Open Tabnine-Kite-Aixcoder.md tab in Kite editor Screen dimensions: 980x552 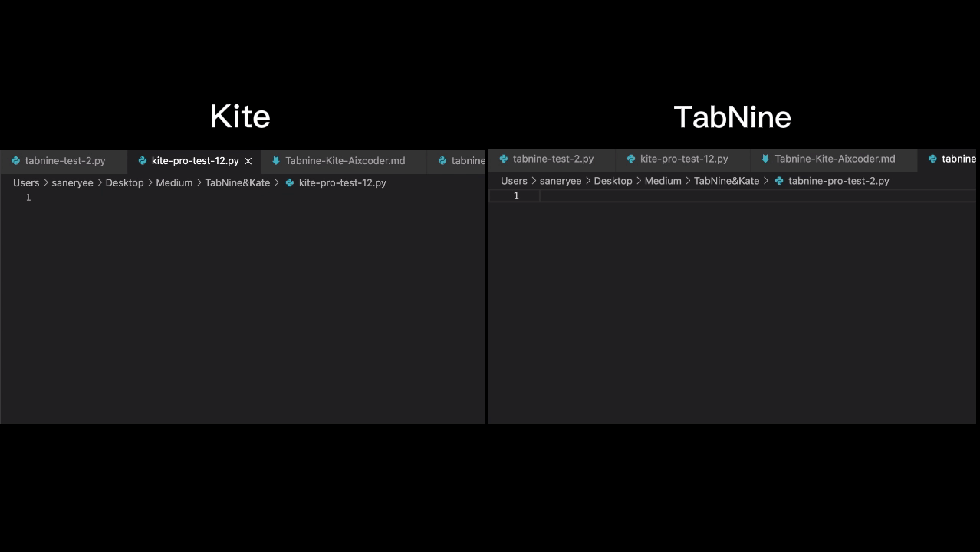344,161
